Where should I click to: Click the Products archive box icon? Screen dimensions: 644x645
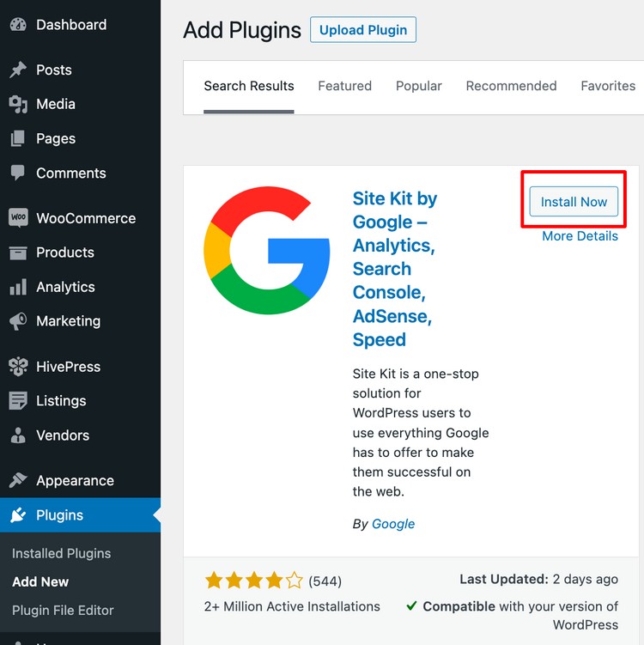[18, 253]
